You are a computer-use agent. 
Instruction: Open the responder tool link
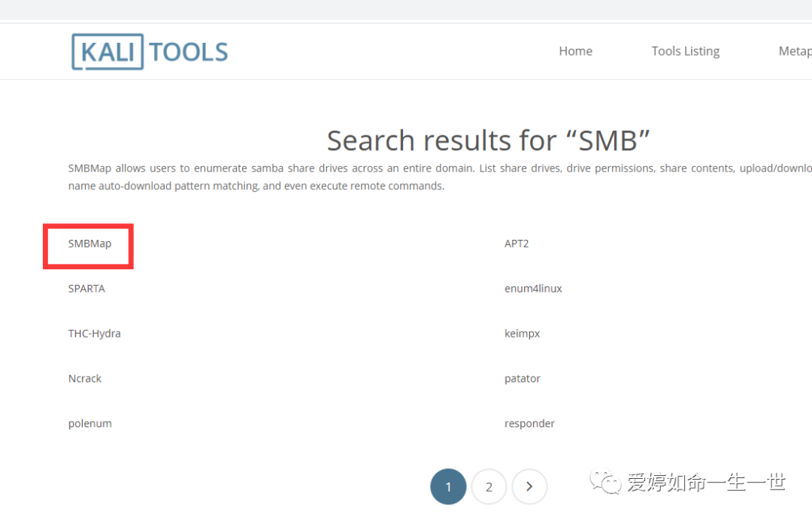coord(529,424)
